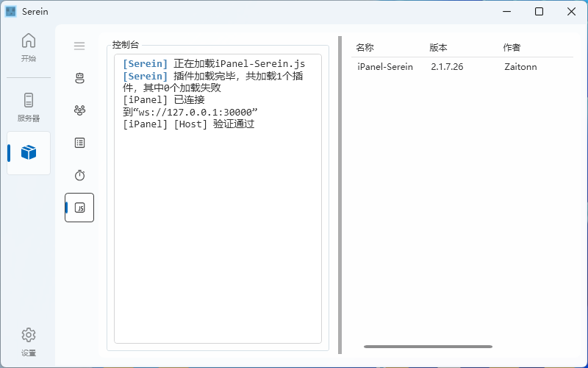Click the author Zaitonn cell

[520, 67]
